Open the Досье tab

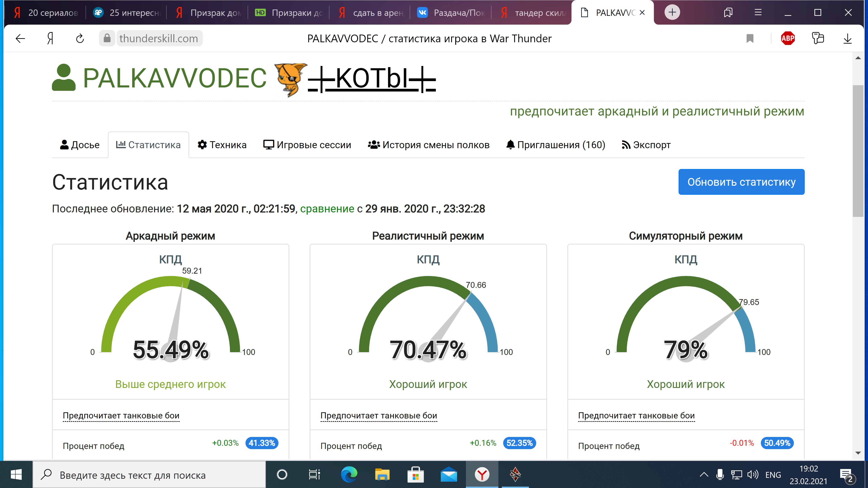coord(80,145)
